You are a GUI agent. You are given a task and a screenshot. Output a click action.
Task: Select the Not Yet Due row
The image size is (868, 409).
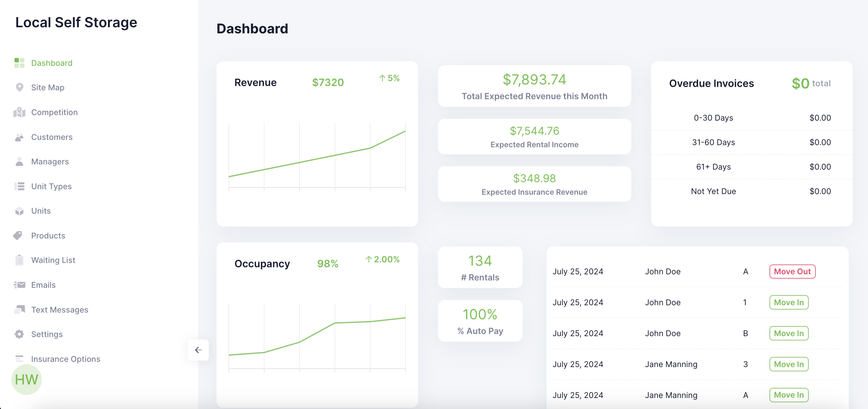(x=752, y=191)
